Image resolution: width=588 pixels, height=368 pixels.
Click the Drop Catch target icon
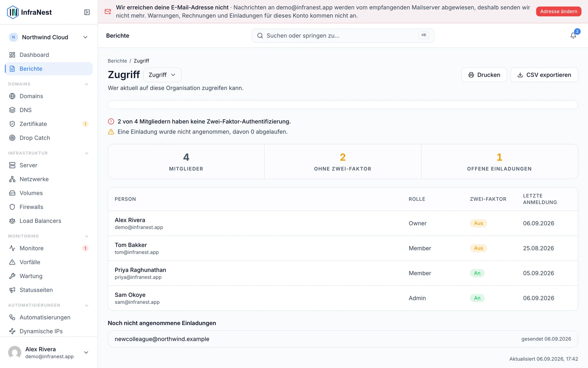tap(12, 138)
